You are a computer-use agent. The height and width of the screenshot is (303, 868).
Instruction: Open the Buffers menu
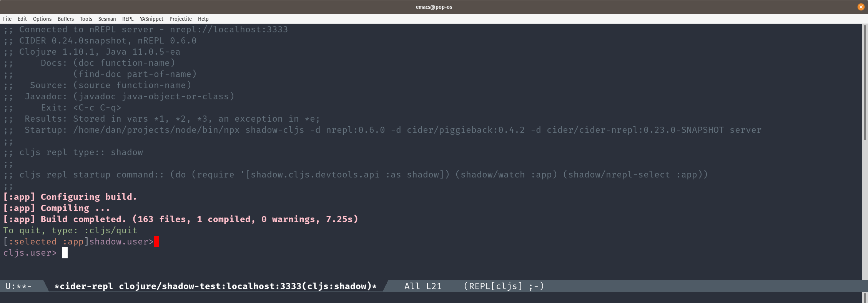(66, 19)
